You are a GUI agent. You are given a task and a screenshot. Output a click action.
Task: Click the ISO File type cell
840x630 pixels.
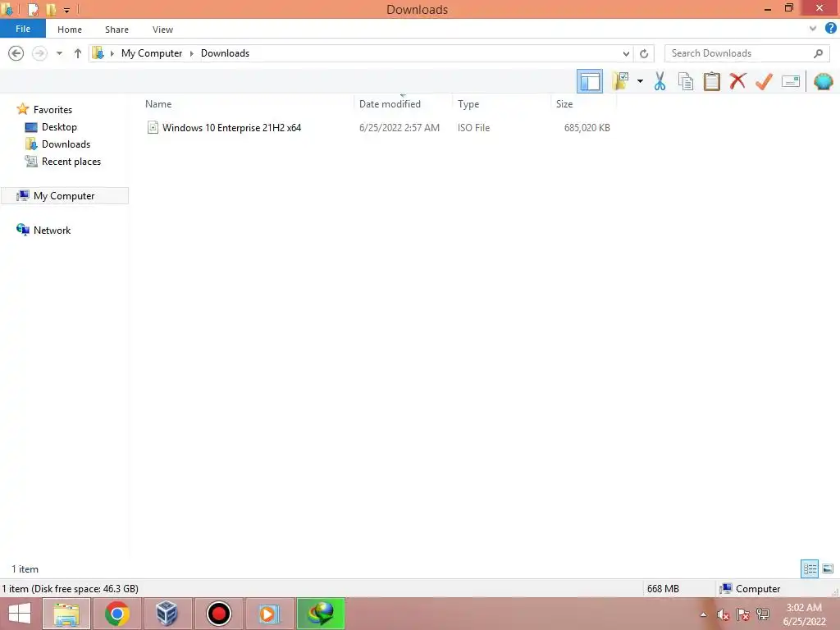click(473, 127)
